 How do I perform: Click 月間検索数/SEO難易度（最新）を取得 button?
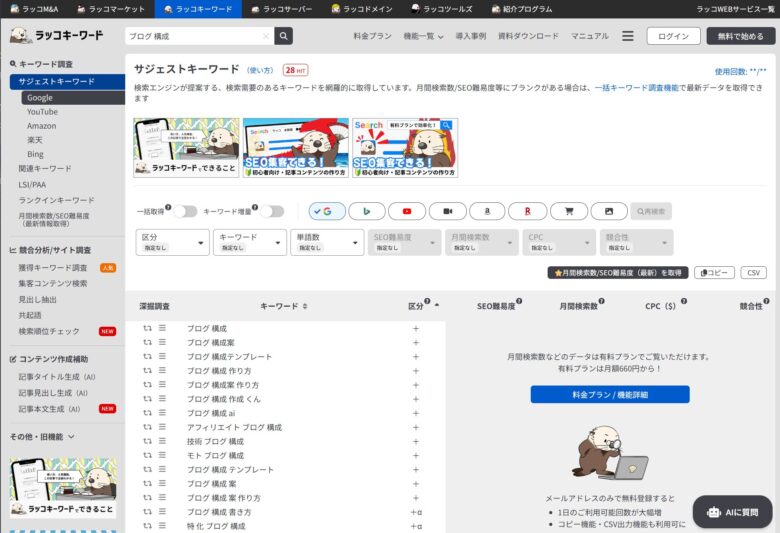click(x=618, y=273)
